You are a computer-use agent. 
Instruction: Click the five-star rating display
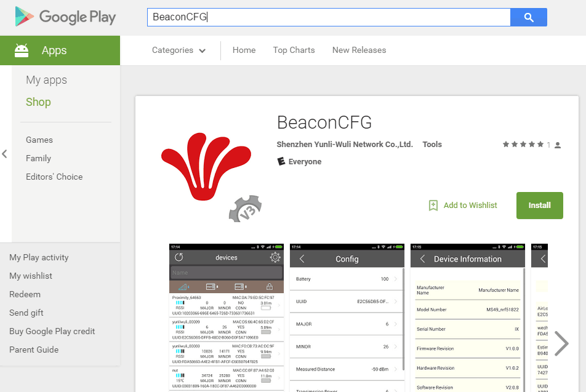pyautogui.click(x=523, y=144)
